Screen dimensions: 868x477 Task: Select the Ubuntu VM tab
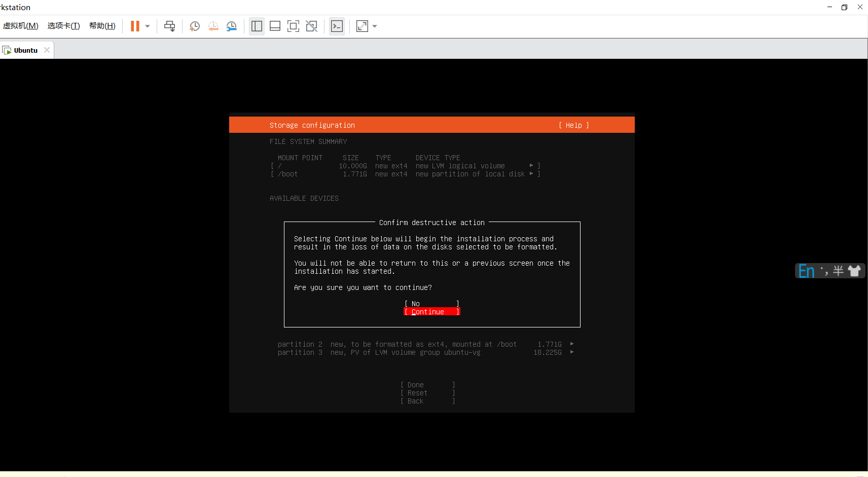click(26, 50)
